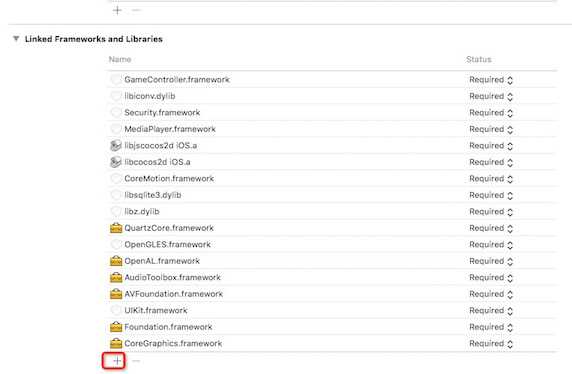Click the CoreMotion.framework file icon

click(116, 178)
